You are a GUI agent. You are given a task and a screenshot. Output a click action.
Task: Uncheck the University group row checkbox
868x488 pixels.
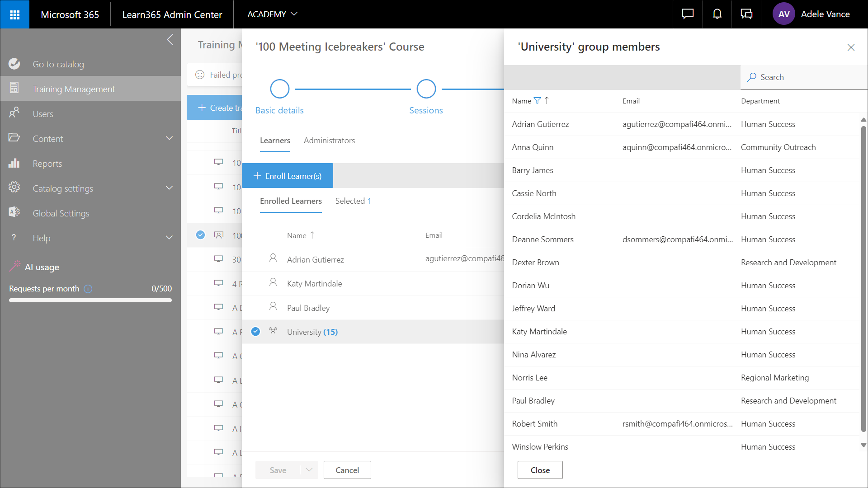[255, 332]
